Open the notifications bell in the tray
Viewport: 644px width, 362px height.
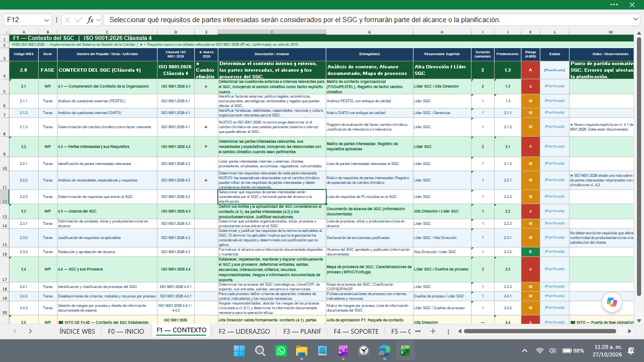point(632,351)
